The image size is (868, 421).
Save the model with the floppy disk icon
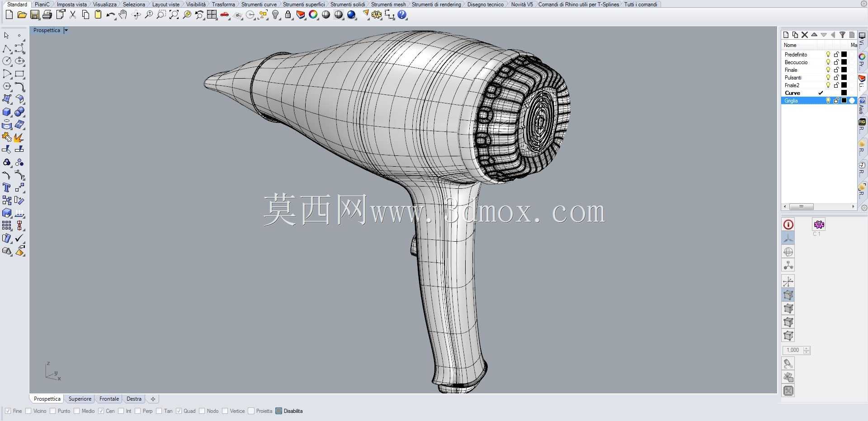click(x=35, y=15)
